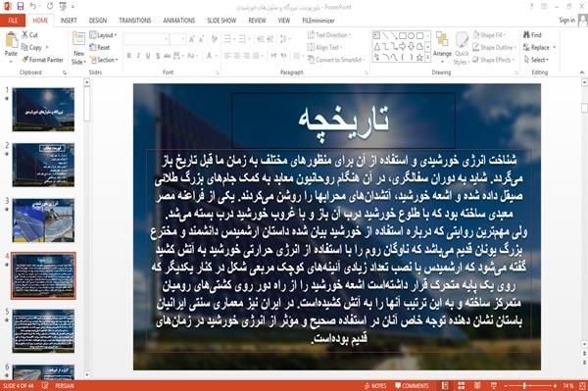The height and width of the screenshot is (391, 588).
Task: Fit slide to current window
Action: (582, 386)
